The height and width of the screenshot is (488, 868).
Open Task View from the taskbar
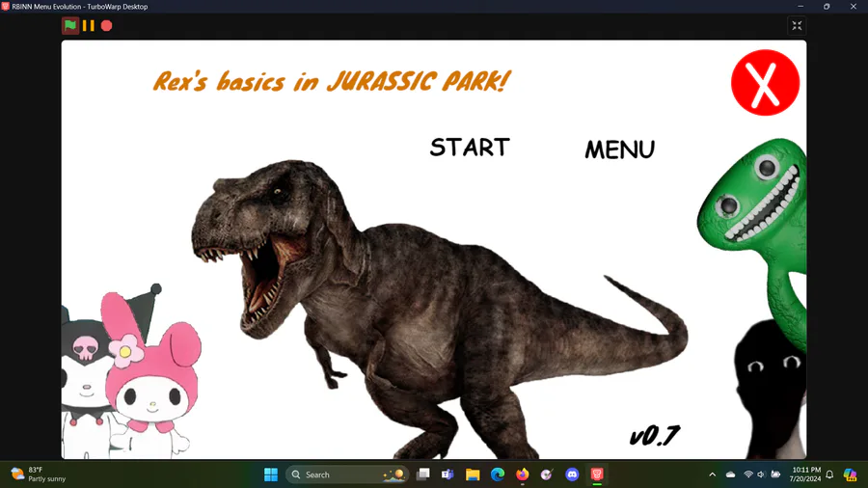click(x=423, y=474)
